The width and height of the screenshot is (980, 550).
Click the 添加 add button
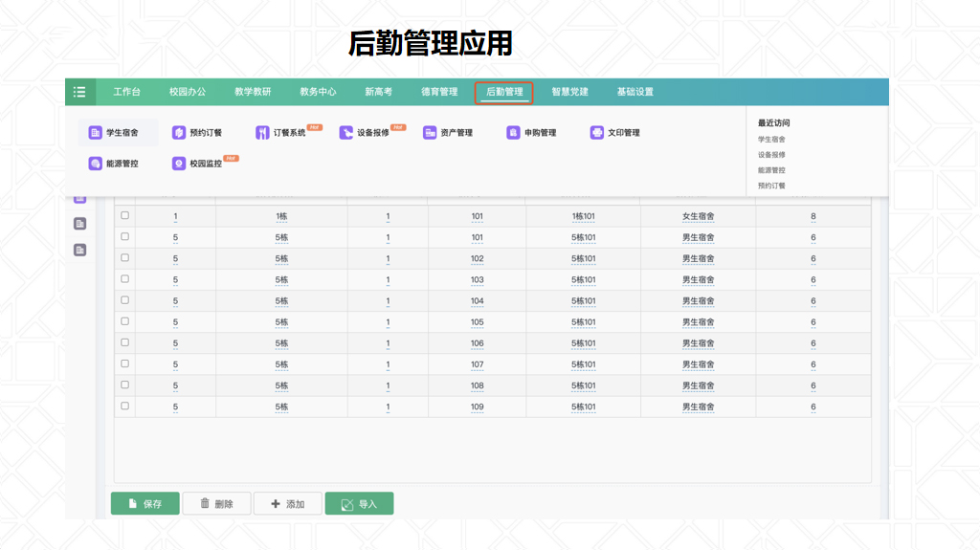point(287,503)
